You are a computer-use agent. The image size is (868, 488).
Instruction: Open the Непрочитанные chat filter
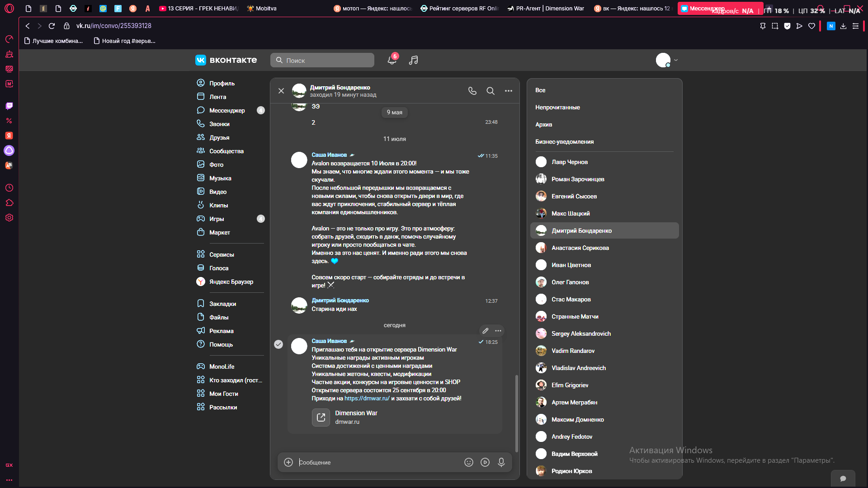click(557, 108)
